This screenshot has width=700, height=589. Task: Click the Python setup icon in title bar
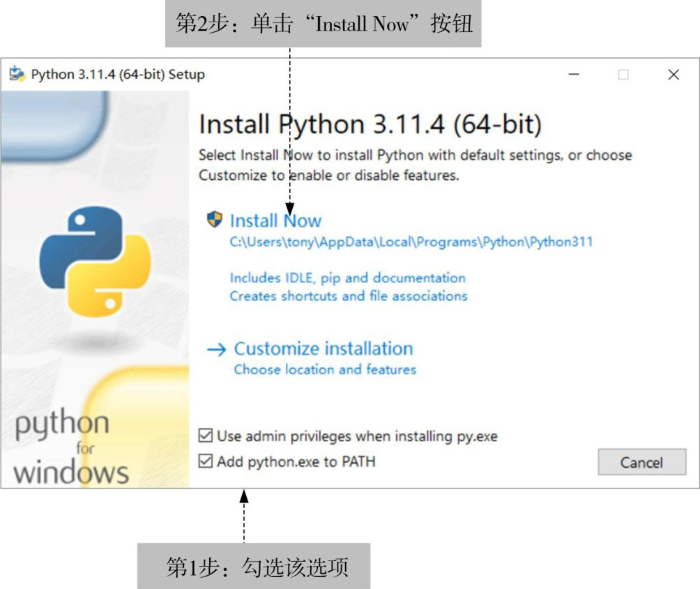[x=17, y=74]
